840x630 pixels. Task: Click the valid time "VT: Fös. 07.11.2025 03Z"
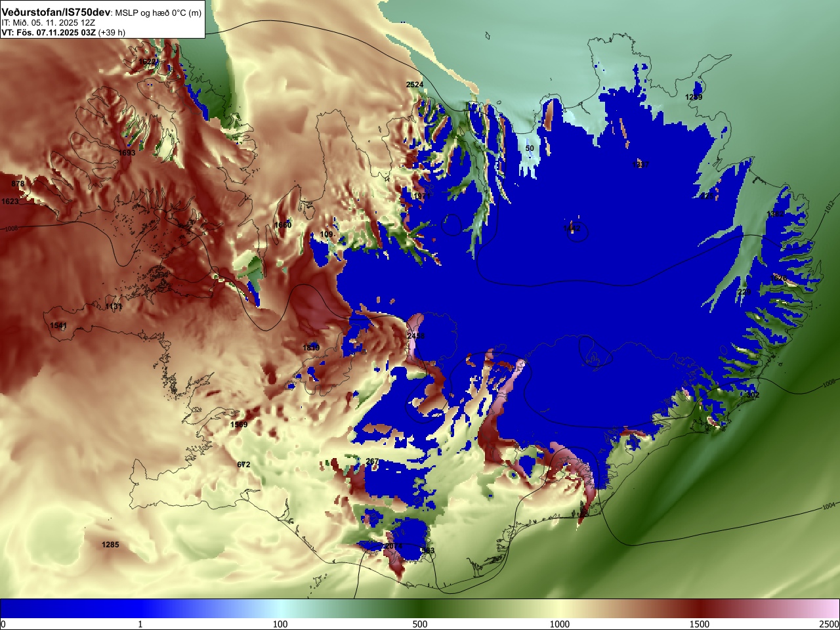[49, 32]
